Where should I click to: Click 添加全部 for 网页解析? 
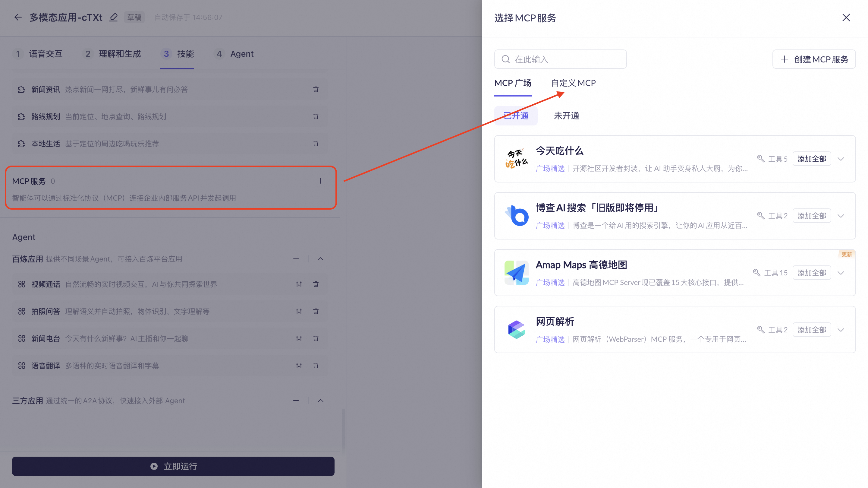click(811, 330)
